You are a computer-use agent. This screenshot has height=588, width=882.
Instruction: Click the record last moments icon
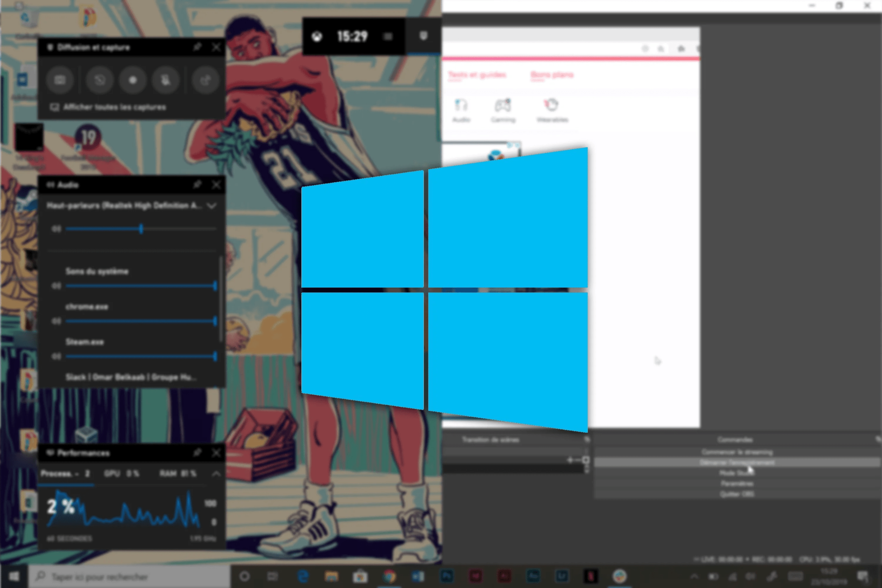[x=99, y=80]
